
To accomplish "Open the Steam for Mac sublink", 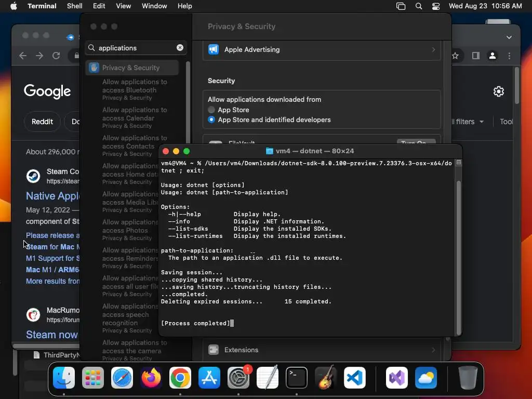I will point(52,247).
